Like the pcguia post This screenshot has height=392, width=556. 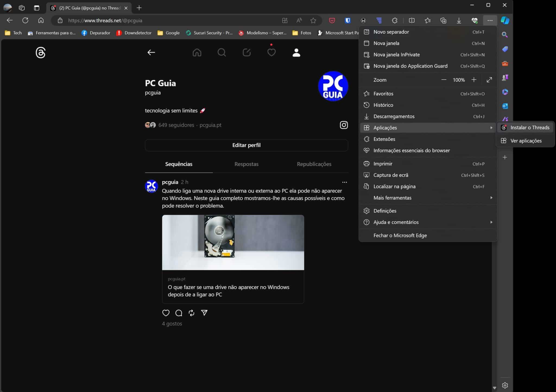(x=166, y=313)
